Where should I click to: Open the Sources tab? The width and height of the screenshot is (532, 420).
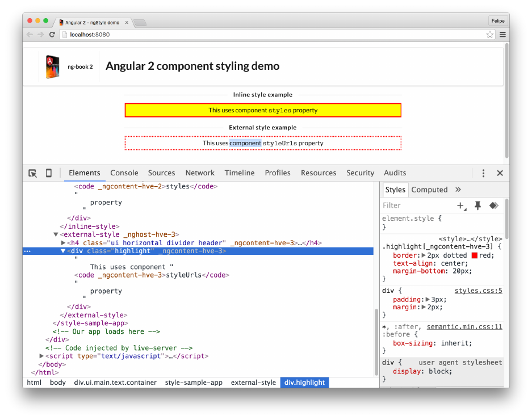(x=161, y=173)
